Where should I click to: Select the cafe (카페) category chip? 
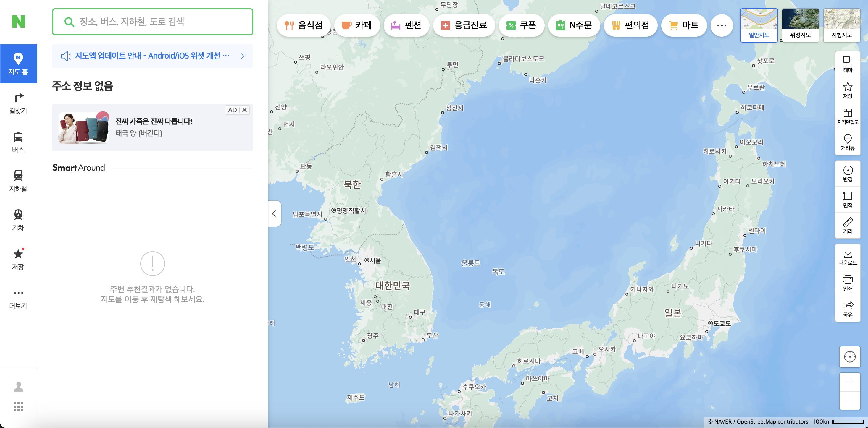tap(357, 25)
